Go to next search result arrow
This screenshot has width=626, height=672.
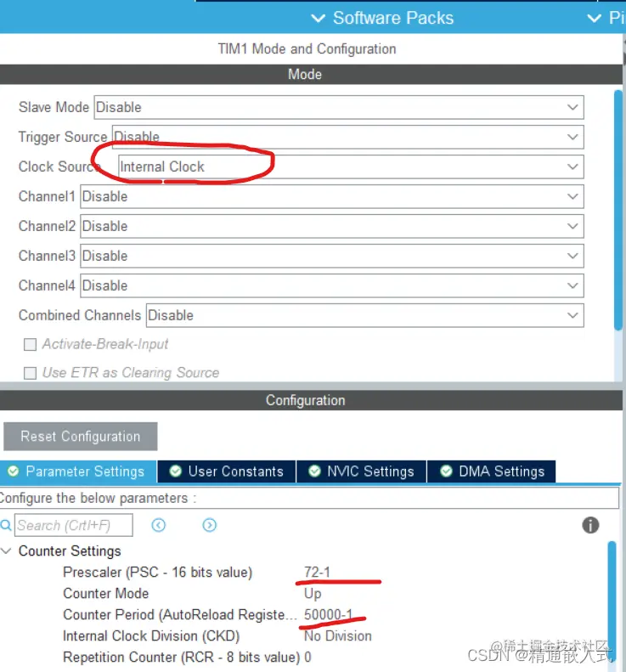[210, 525]
